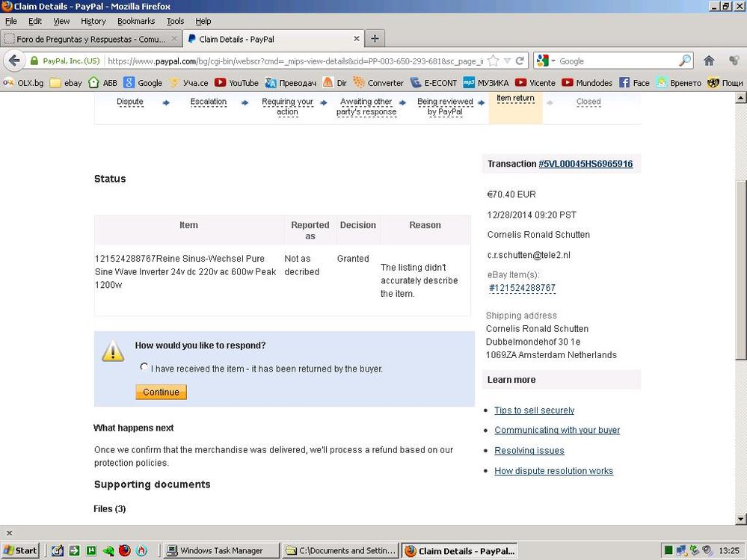Open the address bar history dropdown arrow
The width and height of the screenshot is (747, 560).
pos(508,61)
